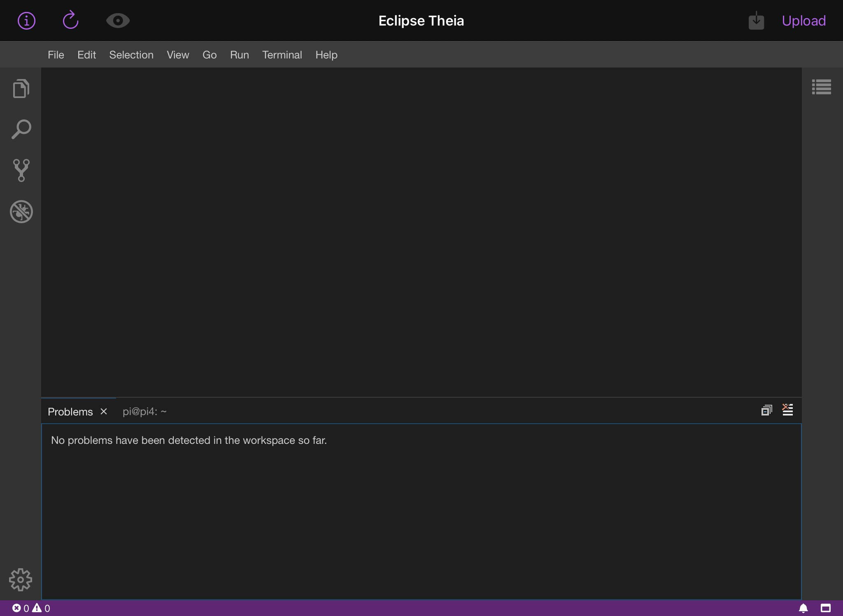Click the Upload link

[803, 21]
